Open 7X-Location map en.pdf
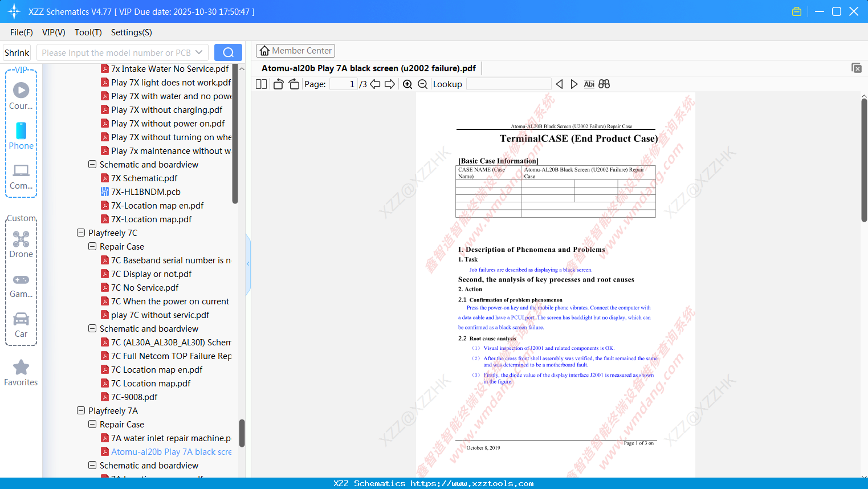This screenshot has width=868, height=489. pos(157,206)
